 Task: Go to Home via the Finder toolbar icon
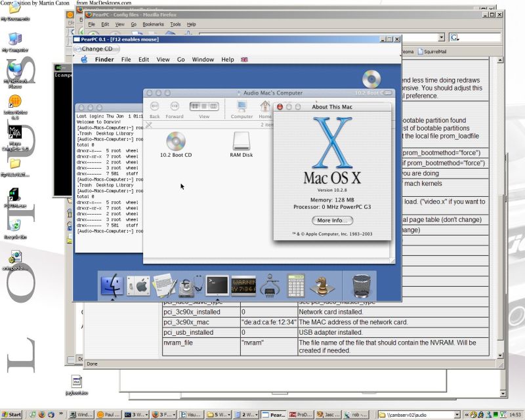point(264,105)
